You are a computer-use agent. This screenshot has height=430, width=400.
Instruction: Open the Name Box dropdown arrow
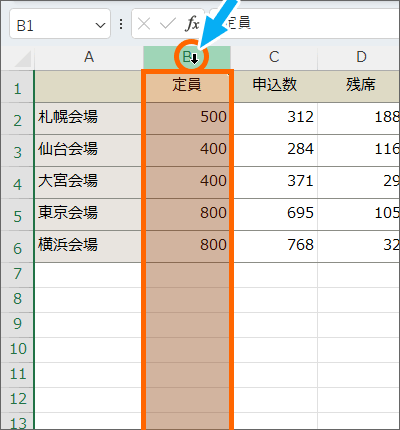coord(100,25)
